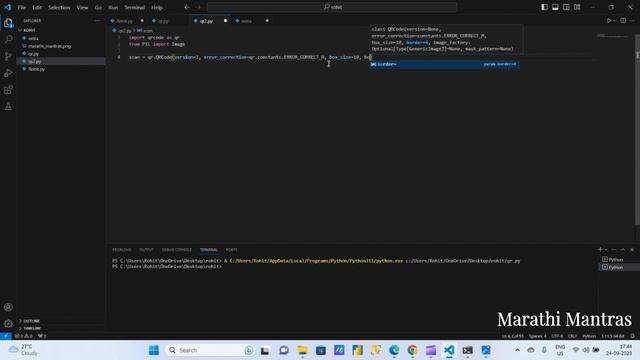Open the Testing flask view

pos(8,107)
